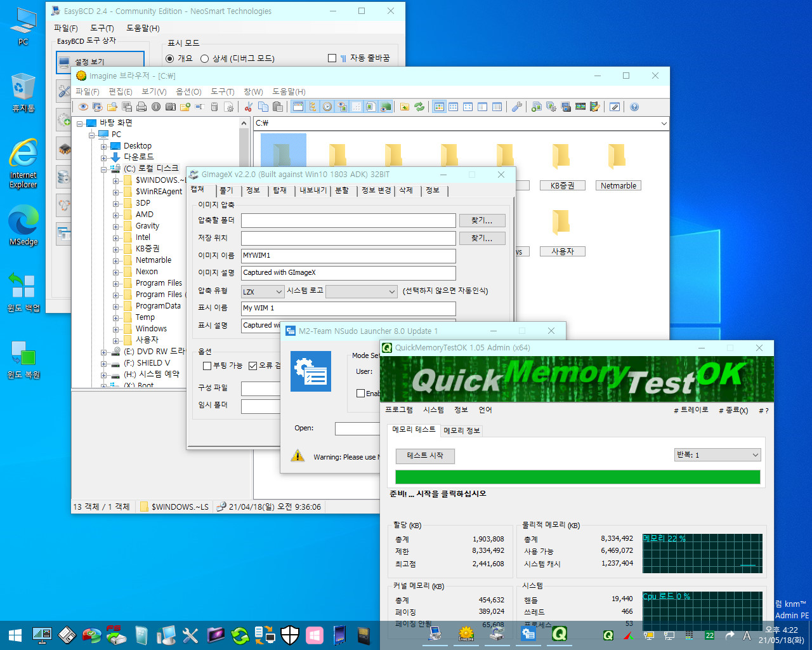Expand the (E:) DVD RW drive node
The width and height of the screenshot is (812, 650).
103,352
